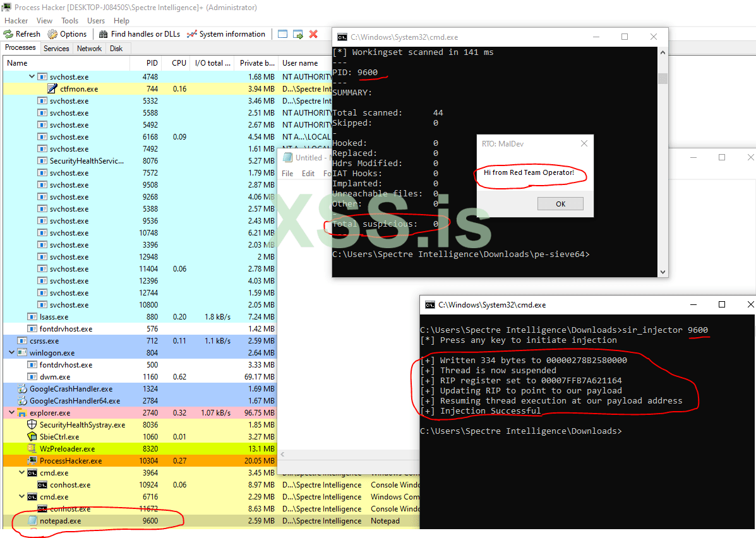Screen dimensions: 756x538
Task: Select the ctfmon.exe process icon
Action: click(52, 88)
